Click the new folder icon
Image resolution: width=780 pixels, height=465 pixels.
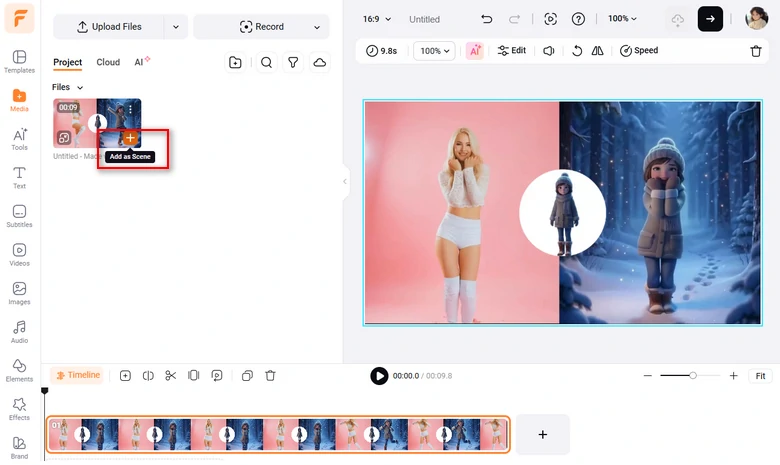point(235,63)
